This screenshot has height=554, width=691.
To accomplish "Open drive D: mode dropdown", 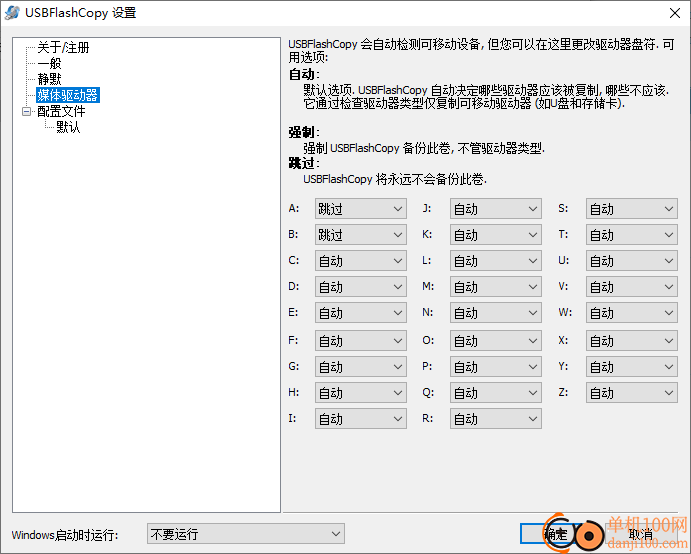I will [x=360, y=286].
